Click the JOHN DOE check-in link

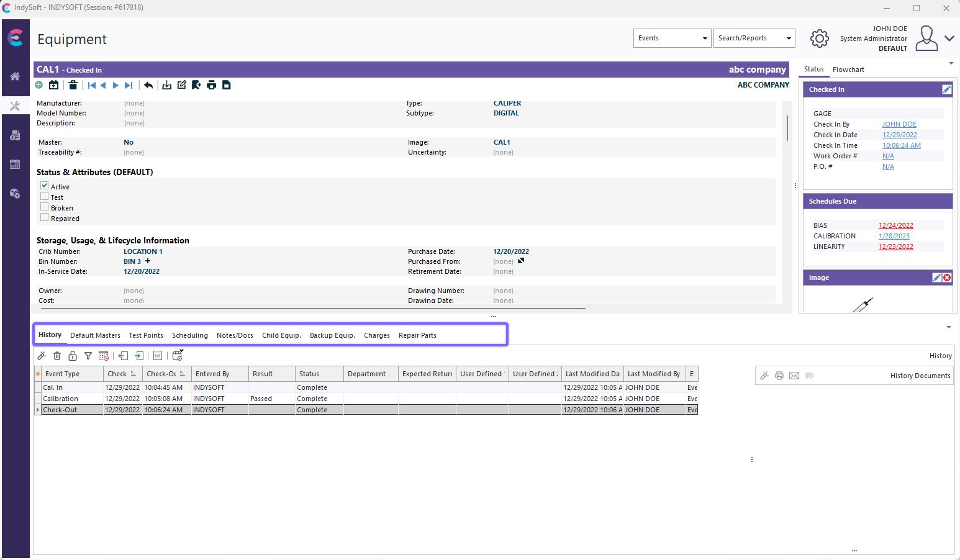pos(899,124)
